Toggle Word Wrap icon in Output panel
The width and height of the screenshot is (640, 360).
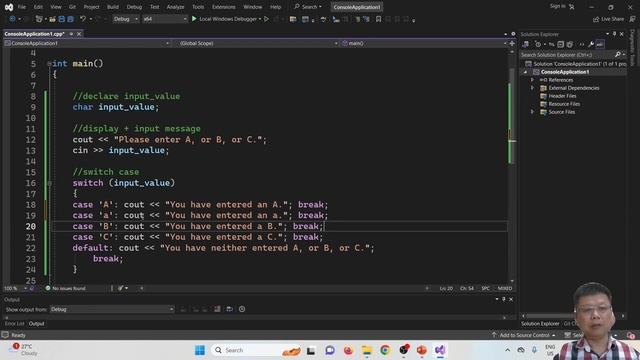point(229,309)
